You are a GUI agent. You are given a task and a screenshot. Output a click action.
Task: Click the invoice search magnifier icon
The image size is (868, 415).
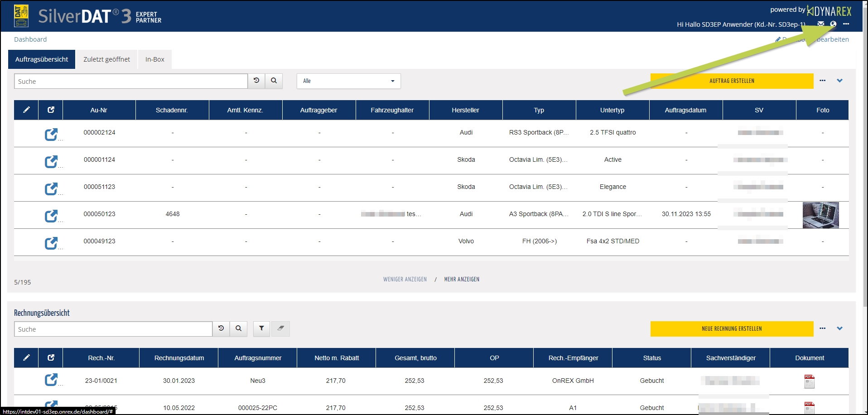tap(238, 328)
